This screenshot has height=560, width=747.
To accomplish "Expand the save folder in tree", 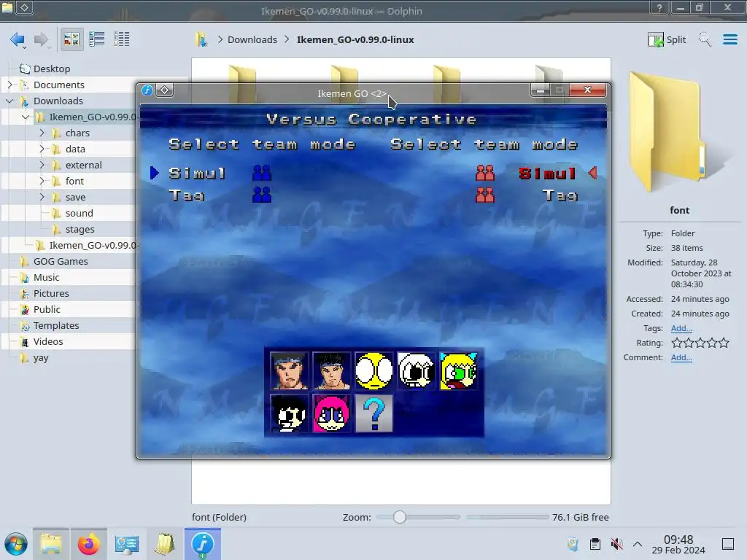I will click(42, 197).
